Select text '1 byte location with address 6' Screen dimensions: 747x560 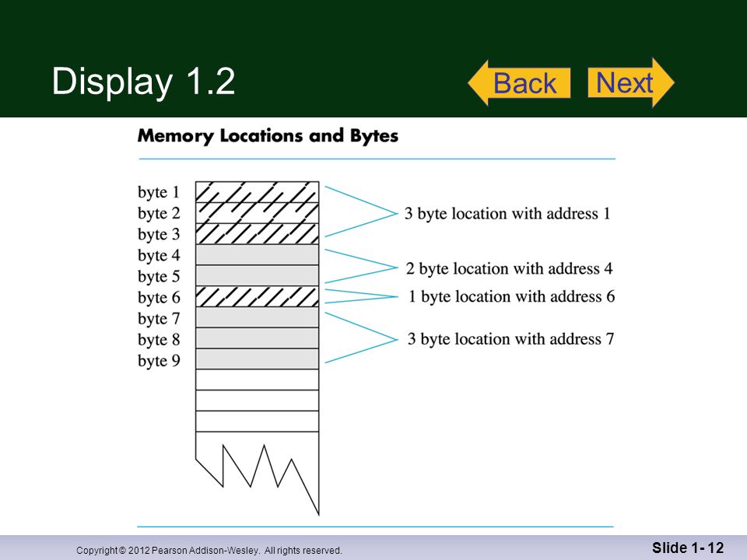512,296
